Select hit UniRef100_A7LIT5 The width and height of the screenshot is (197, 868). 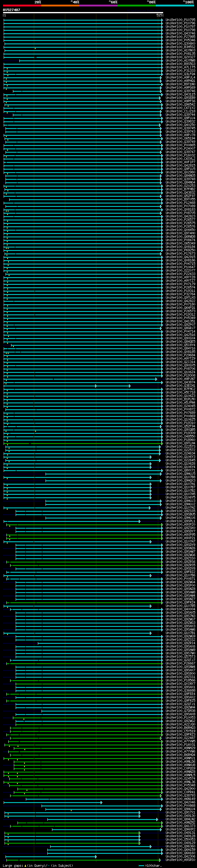coord(180,67)
